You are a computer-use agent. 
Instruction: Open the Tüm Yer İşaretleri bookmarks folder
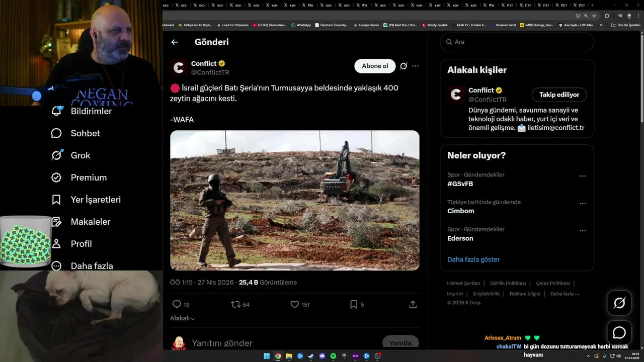(x=625, y=25)
